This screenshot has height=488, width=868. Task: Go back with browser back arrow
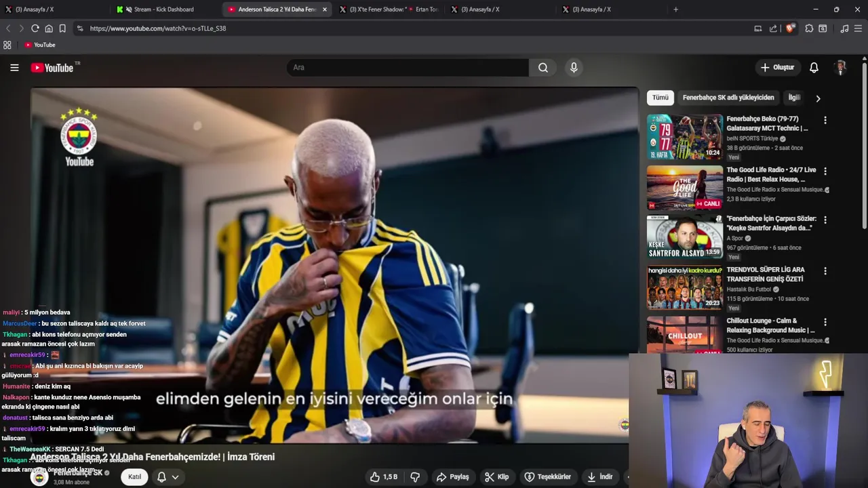click(x=8, y=28)
